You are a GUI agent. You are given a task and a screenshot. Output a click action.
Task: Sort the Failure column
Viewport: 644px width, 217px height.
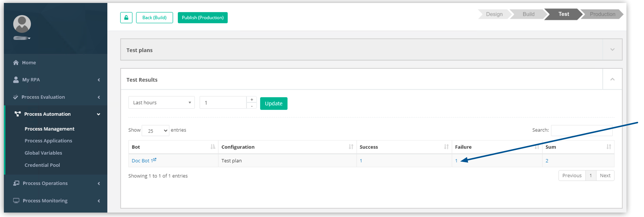[537, 147]
